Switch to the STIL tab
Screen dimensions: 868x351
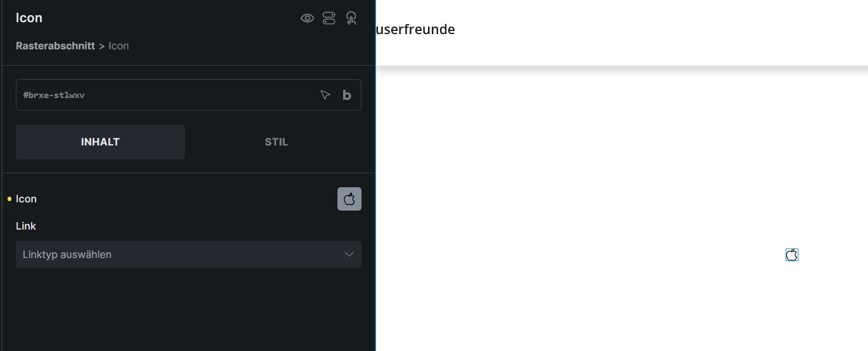pyautogui.click(x=276, y=142)
